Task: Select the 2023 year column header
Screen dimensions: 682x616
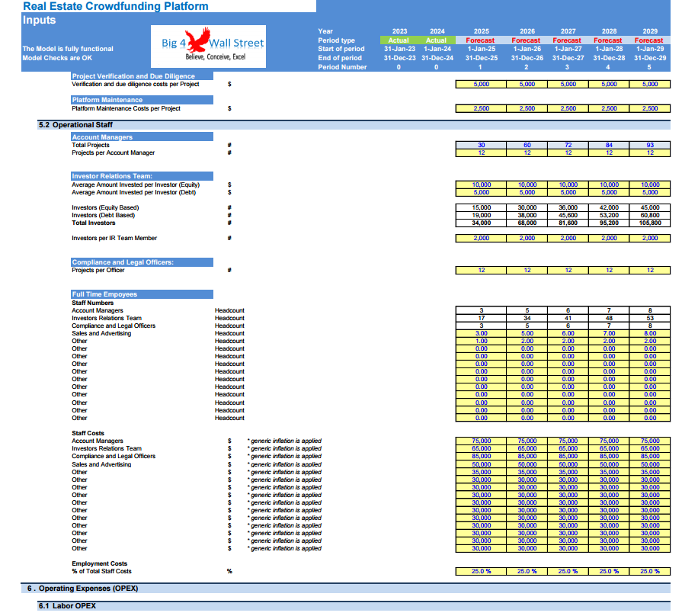Action: pyautogui.click(x=399, y=31)
